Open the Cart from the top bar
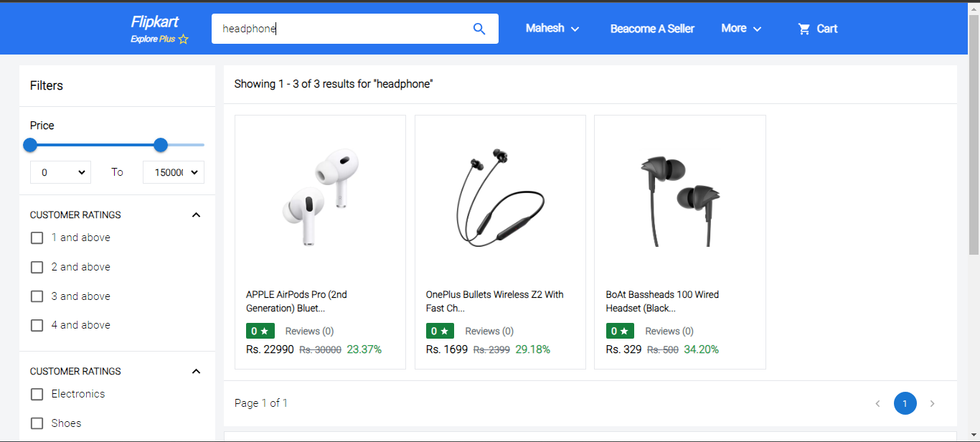Screen dimensions: 980x442 click(x=817, y=29)
